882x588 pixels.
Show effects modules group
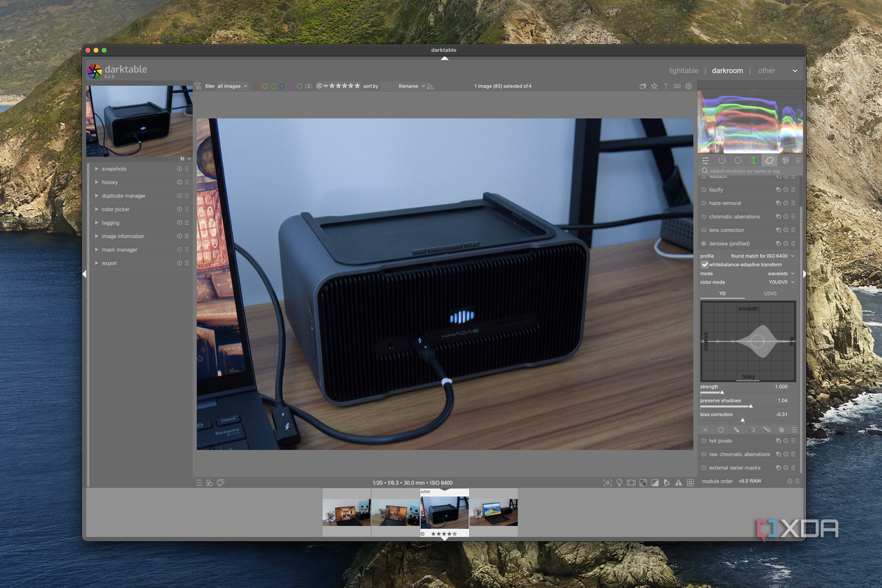tap(786, 160)
